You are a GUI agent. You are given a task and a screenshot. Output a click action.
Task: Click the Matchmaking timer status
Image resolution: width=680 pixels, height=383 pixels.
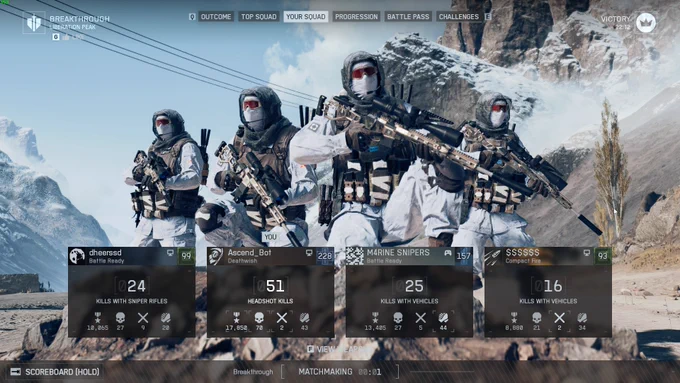340,372
